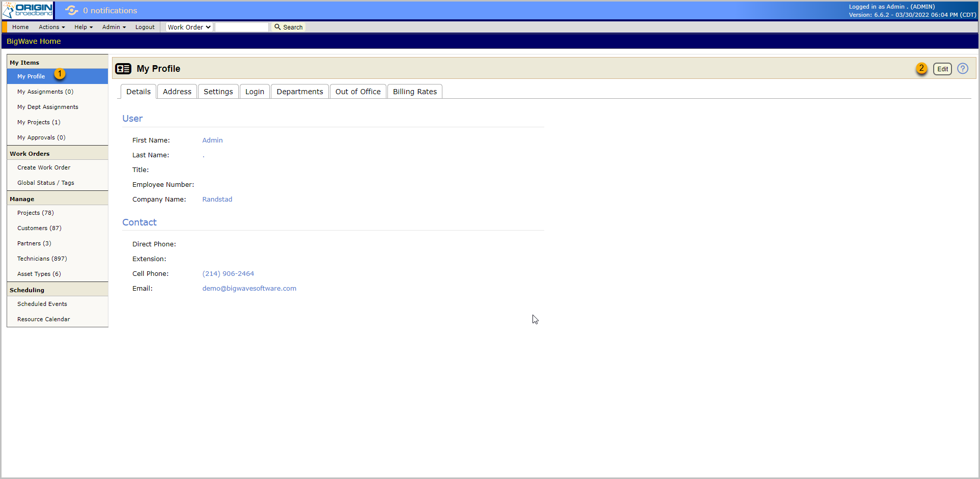The width and height of the screenshot is (980, 479).
Task: Open the Billing Rates tab
Action: click(415, 92)
